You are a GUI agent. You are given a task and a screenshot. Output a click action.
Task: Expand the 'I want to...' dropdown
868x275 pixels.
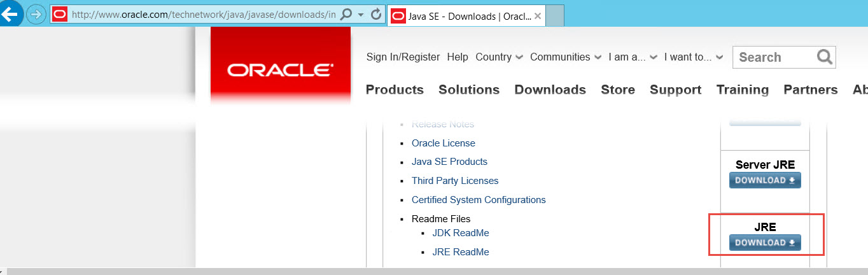point(694,57)
